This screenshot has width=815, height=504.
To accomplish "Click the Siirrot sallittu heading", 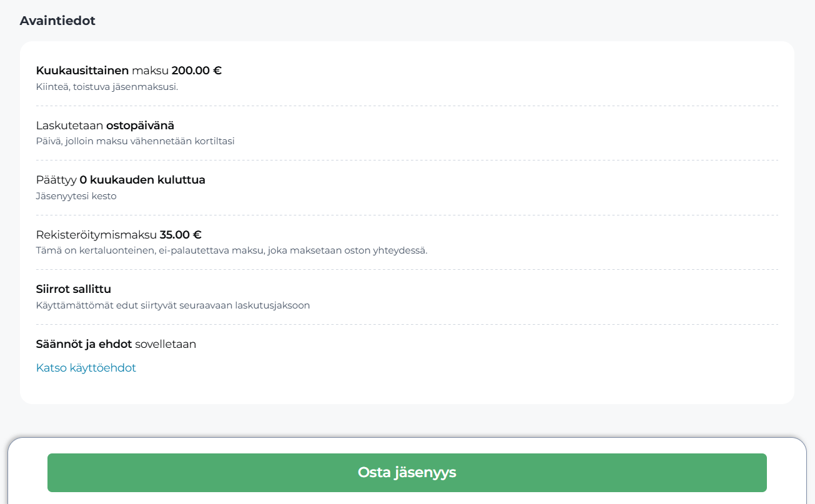I will pyautogui.click(x=74, y=289).
